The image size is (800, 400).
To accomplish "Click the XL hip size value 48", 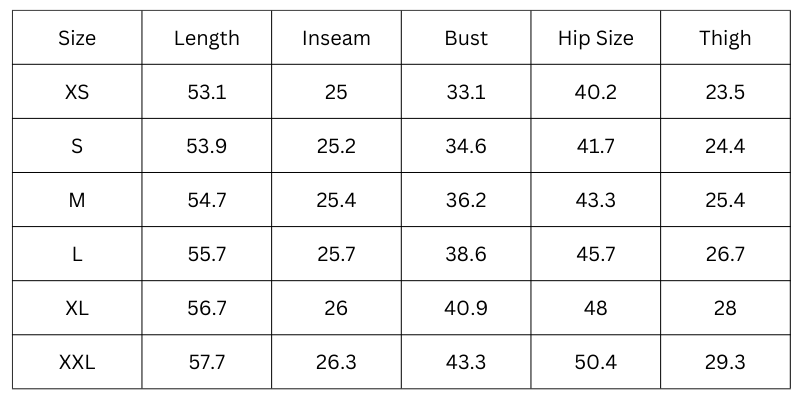I will (x=596, y=308).
